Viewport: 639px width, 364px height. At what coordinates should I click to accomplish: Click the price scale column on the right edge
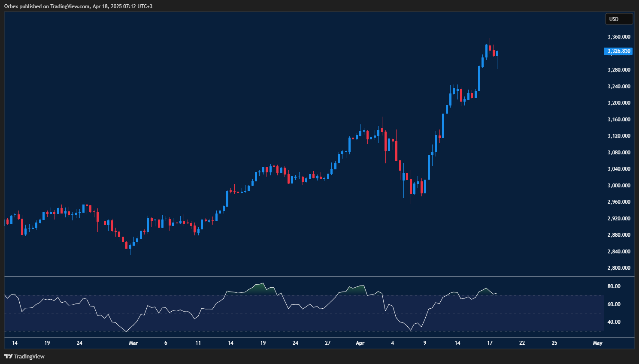pyautogui.click(x=618, y=171)
